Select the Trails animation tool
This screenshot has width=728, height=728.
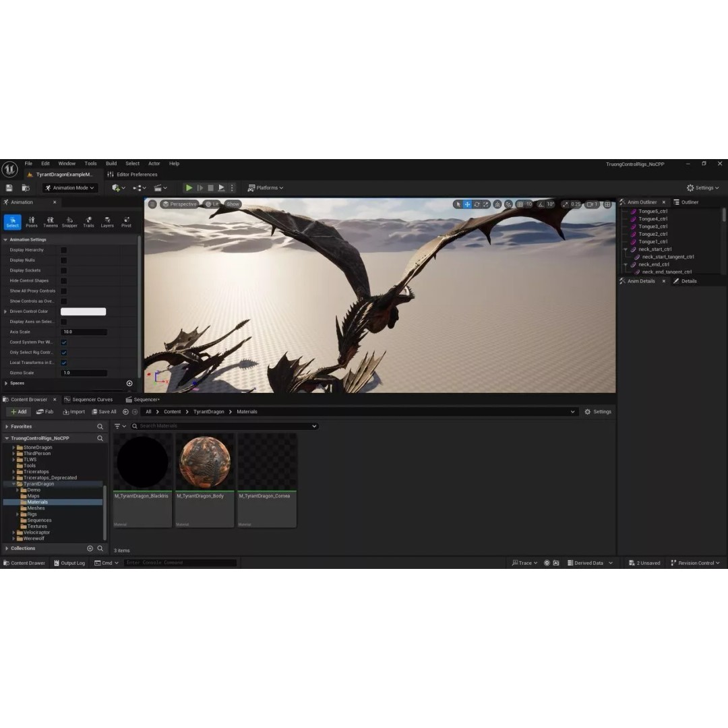pyautogui.click(x=89, y=222)
